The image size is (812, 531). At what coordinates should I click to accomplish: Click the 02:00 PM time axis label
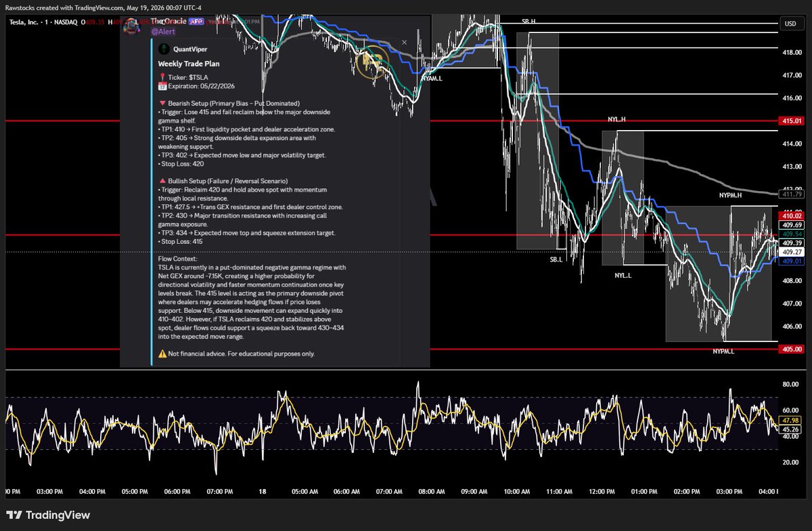pyautogui.click(x=687, y=490)
